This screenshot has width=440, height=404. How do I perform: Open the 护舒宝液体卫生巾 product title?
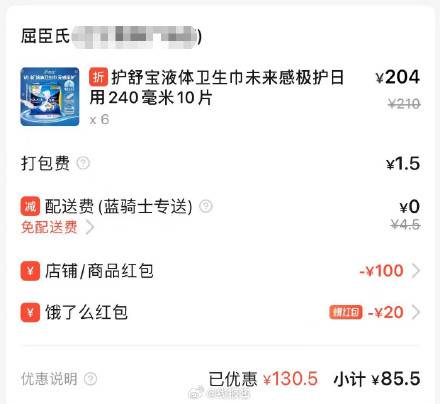click(x=217, y=88)
